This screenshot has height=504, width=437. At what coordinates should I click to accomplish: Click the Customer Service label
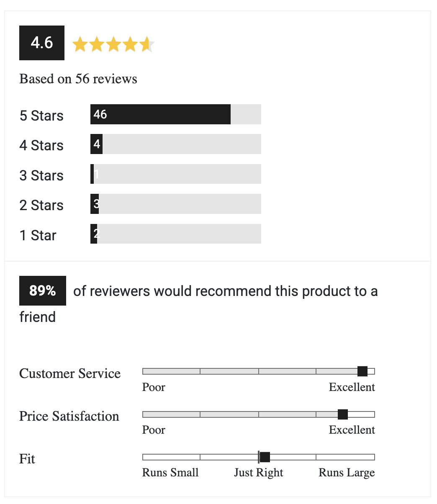tap(70, 373)
